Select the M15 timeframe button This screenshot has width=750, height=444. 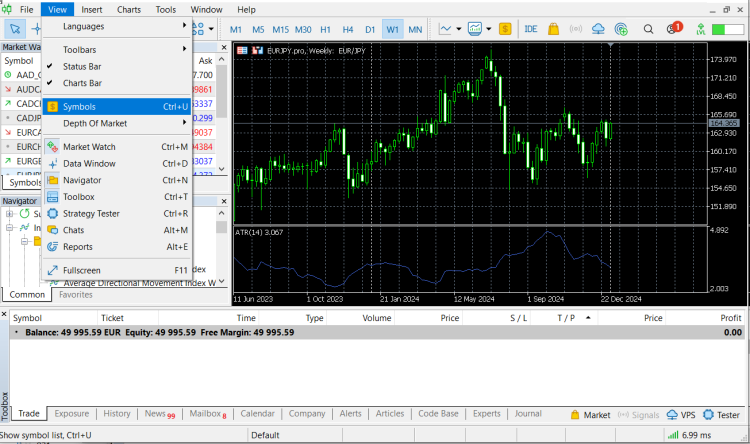(x=280, y=29)
